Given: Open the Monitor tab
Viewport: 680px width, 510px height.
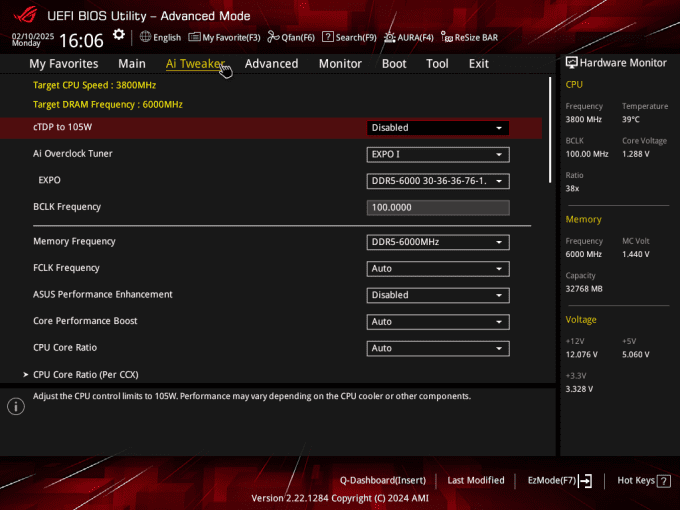Looking at the screenshot, I should click(x=340, y=64).
